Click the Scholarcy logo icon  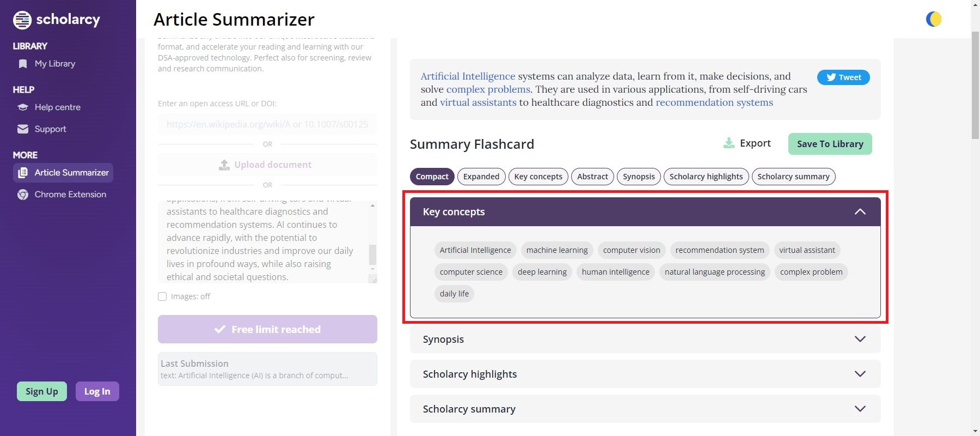22,20
